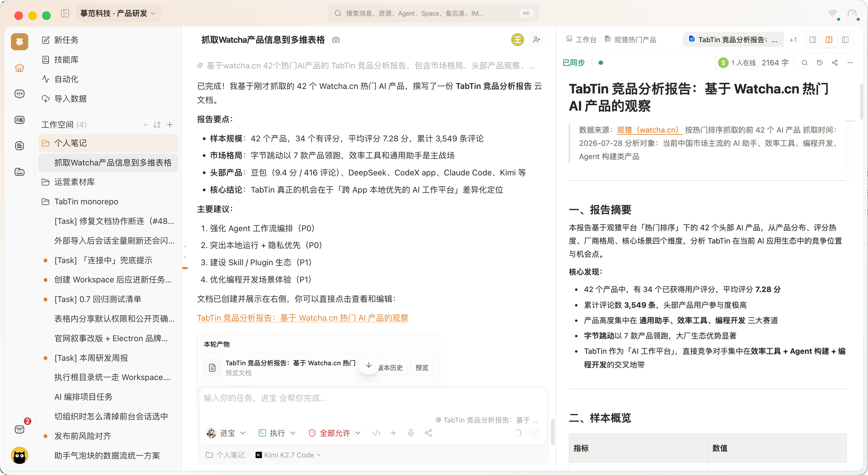Image resolution: width=868 pixels, height=475 pixels.
Task: Open the 进宝 agent selector dropdown
Action: tap(226, 433)
